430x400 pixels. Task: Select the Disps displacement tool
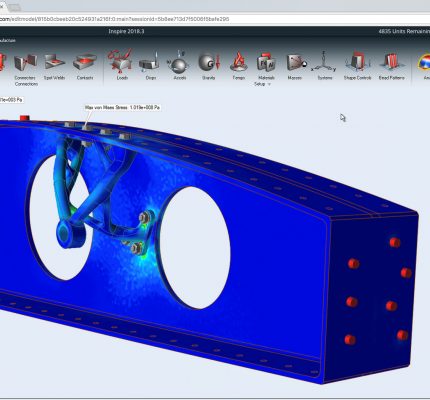pyautogui.click(x=149, y=62)
